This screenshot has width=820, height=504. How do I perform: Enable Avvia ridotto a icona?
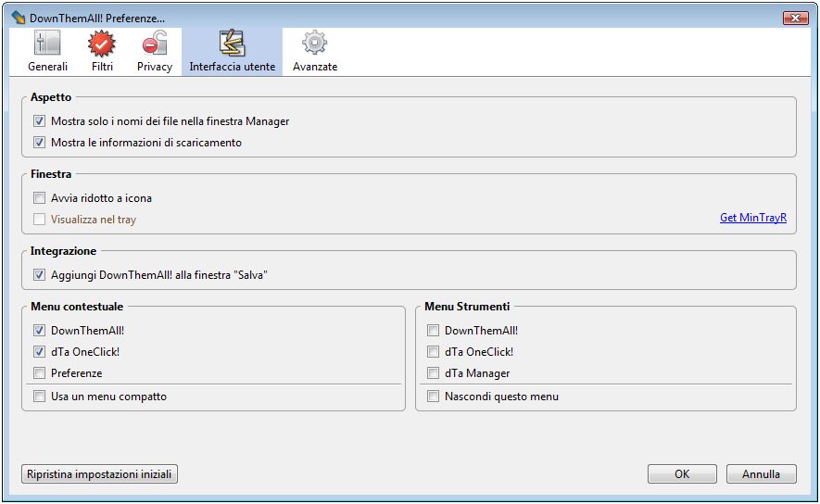pyautogui.click(x=39, y=198)
